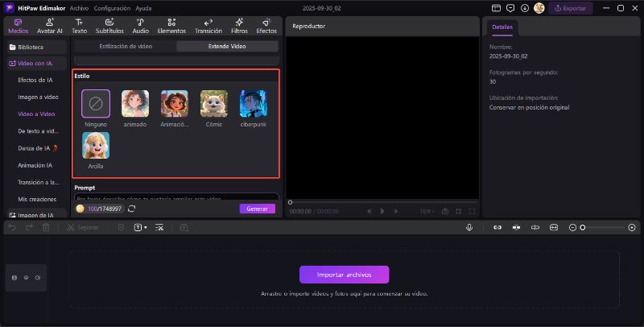
Task: Toggle track visibility eye icon in timeline
Action: [26, 278]
